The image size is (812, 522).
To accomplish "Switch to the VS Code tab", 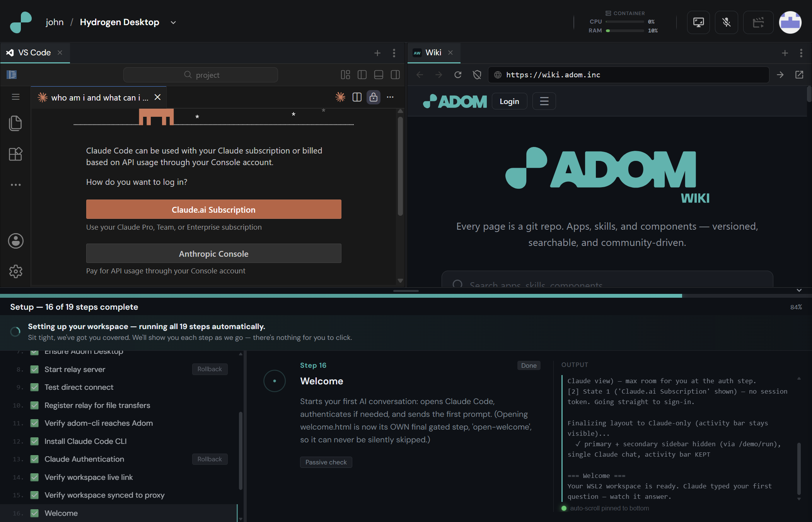I will click(x=34, y=53).
